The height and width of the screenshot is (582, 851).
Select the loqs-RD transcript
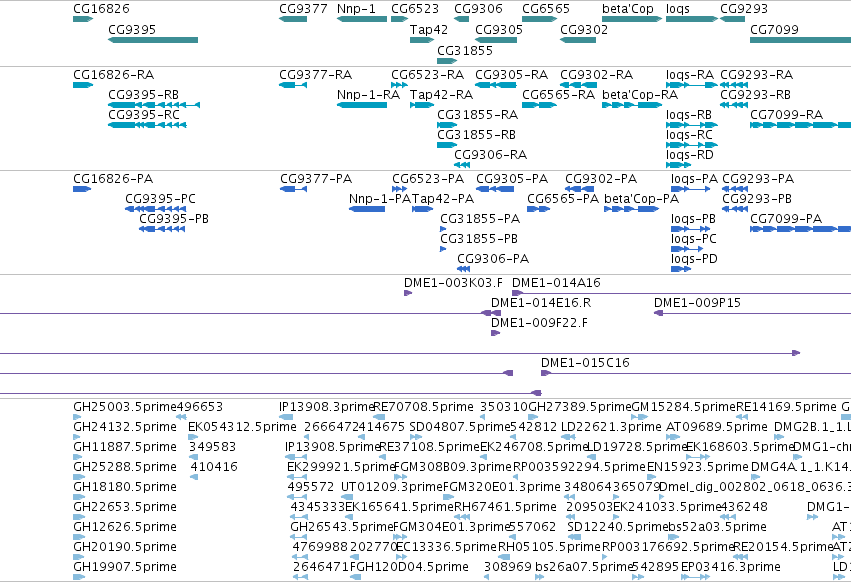pos(678,165)
